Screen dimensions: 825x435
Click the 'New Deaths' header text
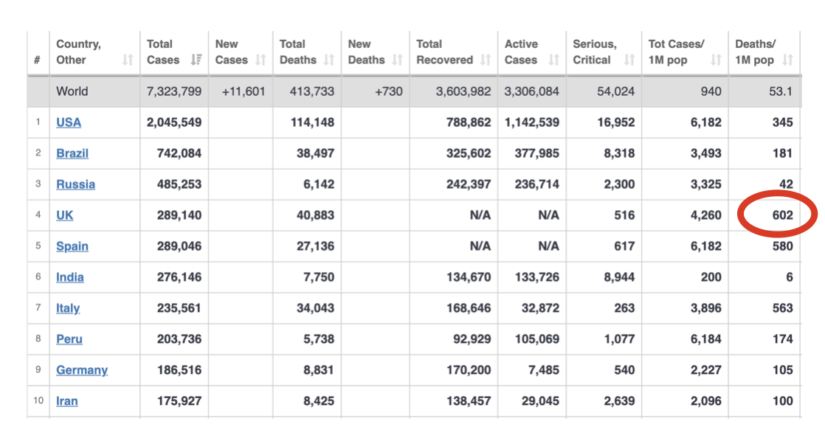367,52
